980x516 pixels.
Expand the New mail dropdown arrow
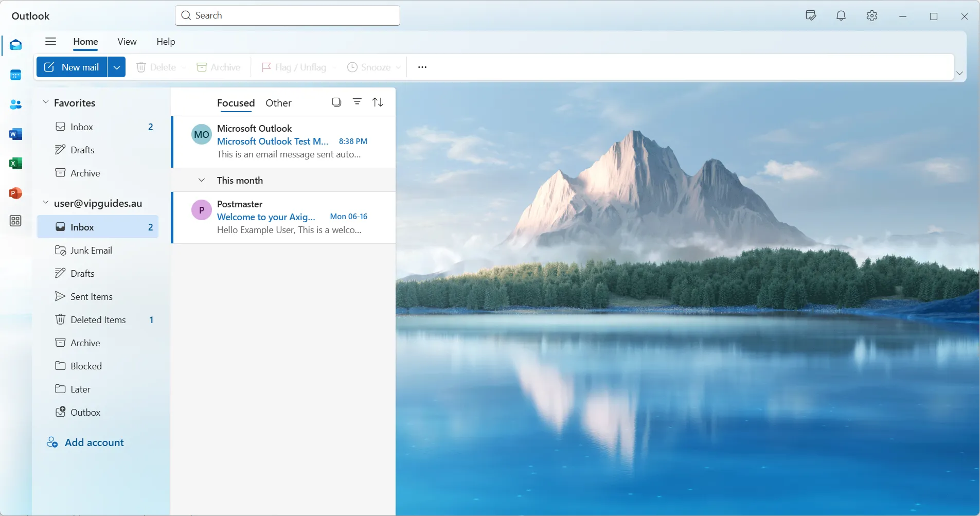click(x=117, y=67)
